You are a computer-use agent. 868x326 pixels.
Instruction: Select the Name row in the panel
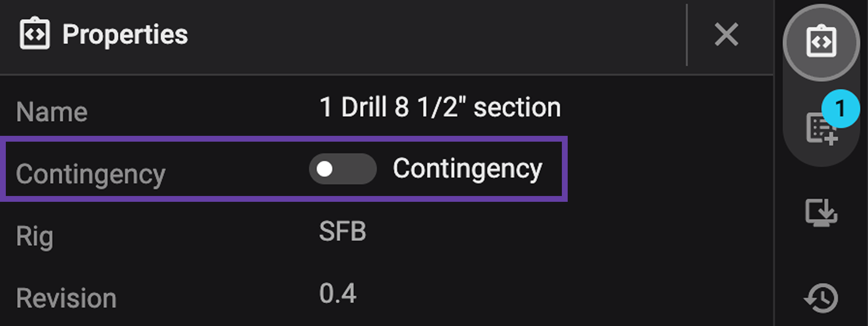coord(51,111)
